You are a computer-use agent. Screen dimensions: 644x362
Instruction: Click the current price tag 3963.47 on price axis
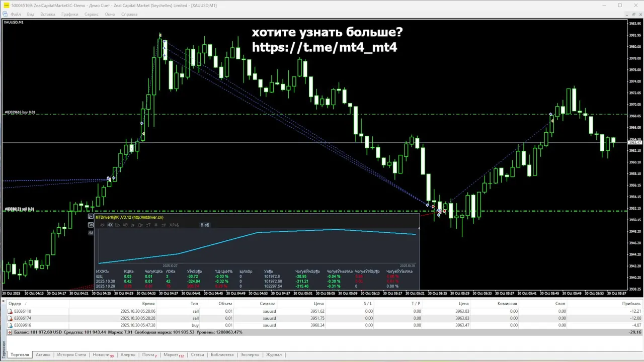[x=635, y=143]
